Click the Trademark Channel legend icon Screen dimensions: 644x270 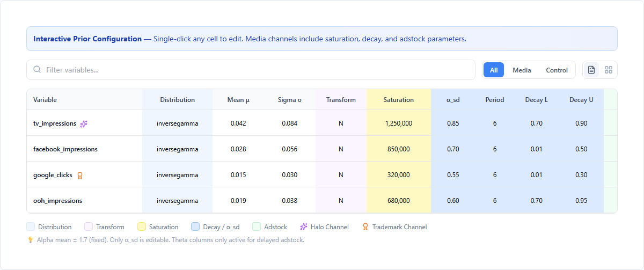click(x=365, y=227)
